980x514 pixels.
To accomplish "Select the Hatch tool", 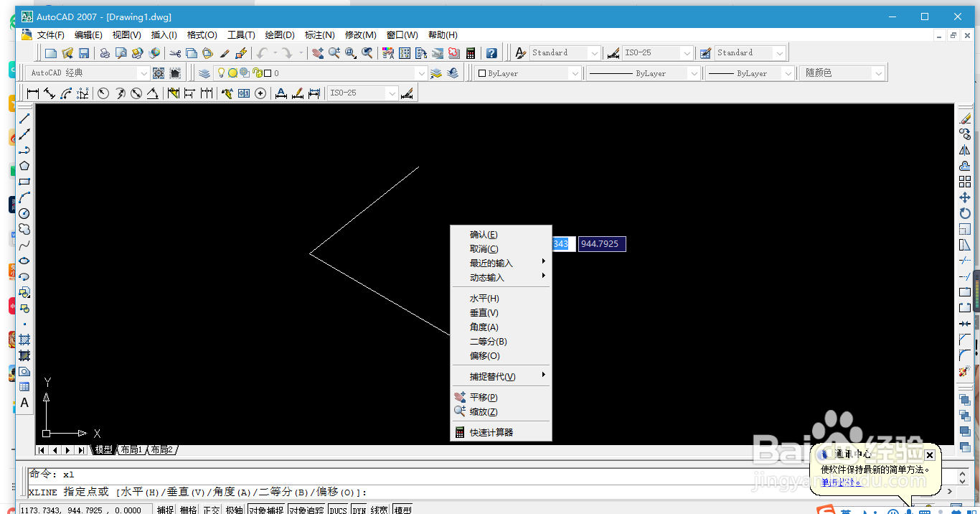I will [x=24, y=340].
